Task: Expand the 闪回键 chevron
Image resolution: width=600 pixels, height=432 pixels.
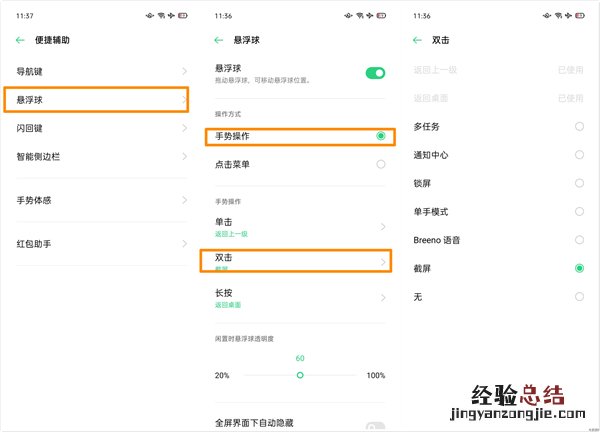Action: (184, 128)
